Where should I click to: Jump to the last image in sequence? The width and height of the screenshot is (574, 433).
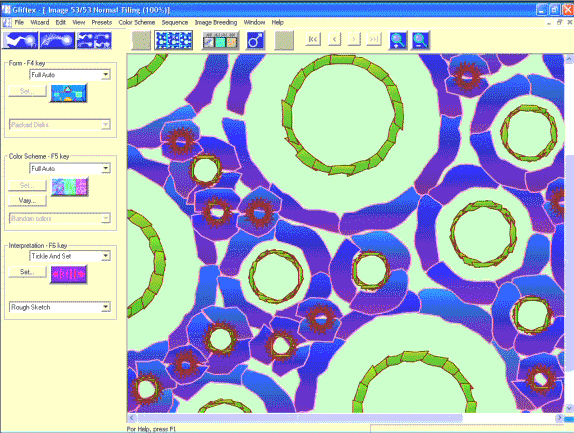tap(374, 39)
